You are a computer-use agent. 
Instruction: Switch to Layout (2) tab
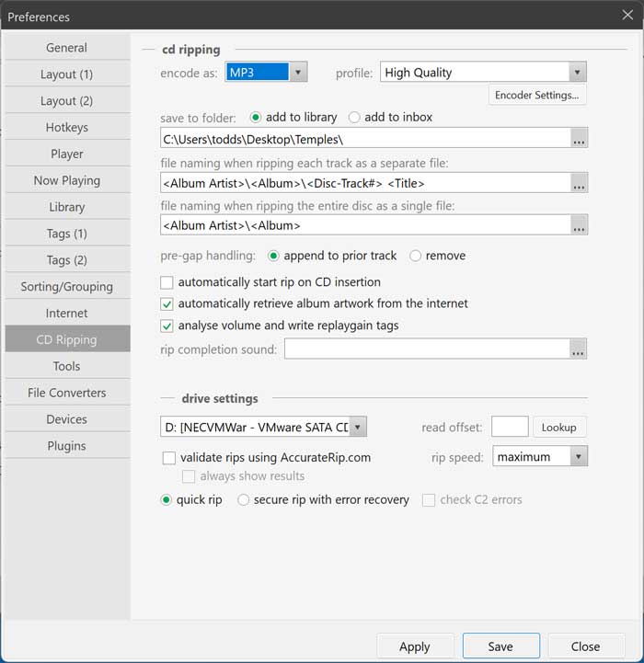click(67, 100)
